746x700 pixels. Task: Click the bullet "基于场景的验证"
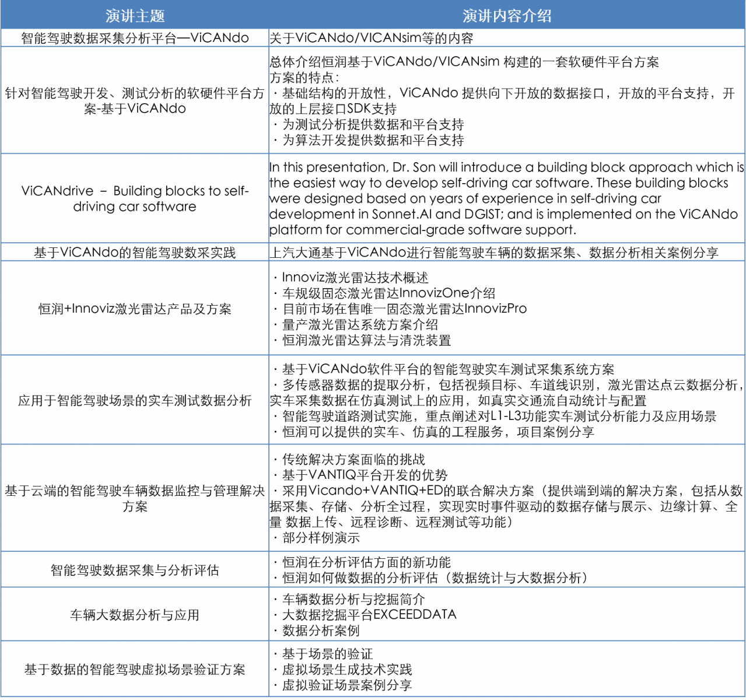pos(323,654)
